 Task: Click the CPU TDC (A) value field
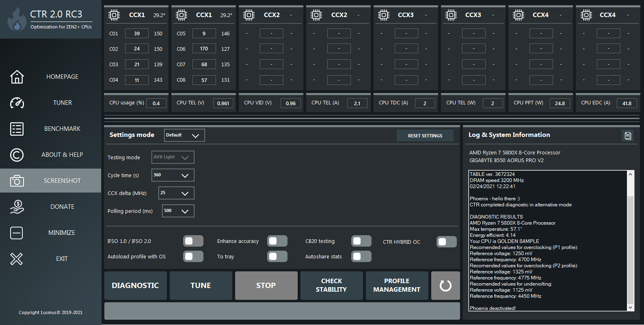point(425,103)
